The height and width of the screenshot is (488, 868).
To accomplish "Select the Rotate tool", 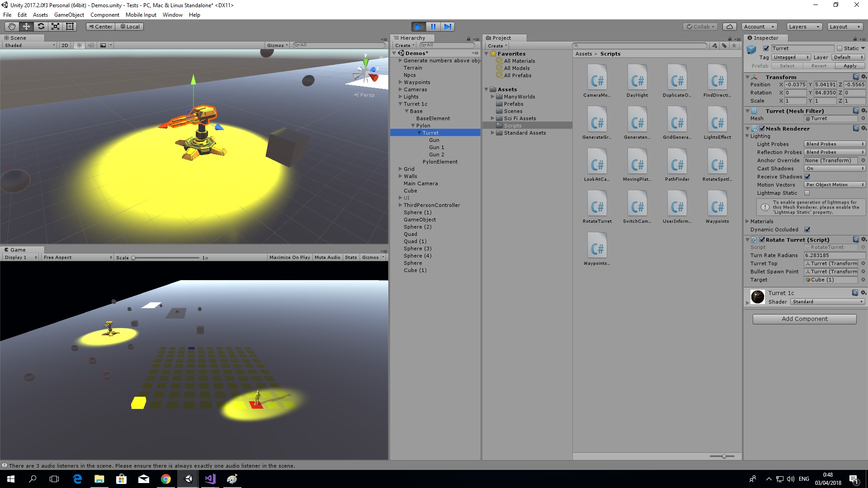I will coord(41,27).
